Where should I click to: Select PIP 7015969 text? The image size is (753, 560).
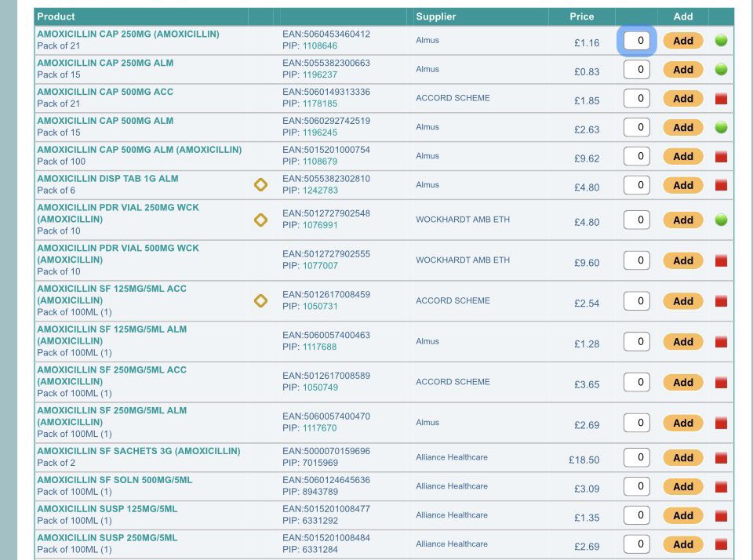[x=311, y=463]
